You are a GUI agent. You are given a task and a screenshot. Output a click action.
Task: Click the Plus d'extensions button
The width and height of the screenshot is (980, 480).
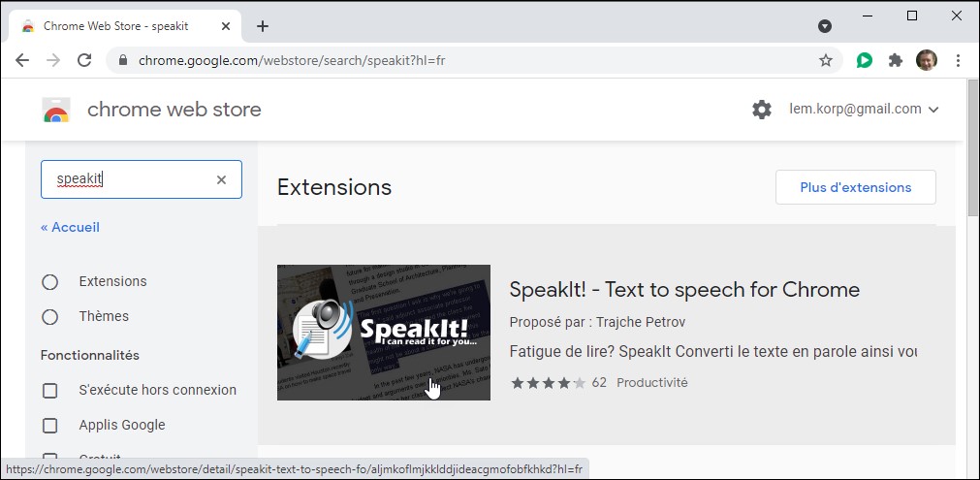pyautogui.click(x=855, y=187)
